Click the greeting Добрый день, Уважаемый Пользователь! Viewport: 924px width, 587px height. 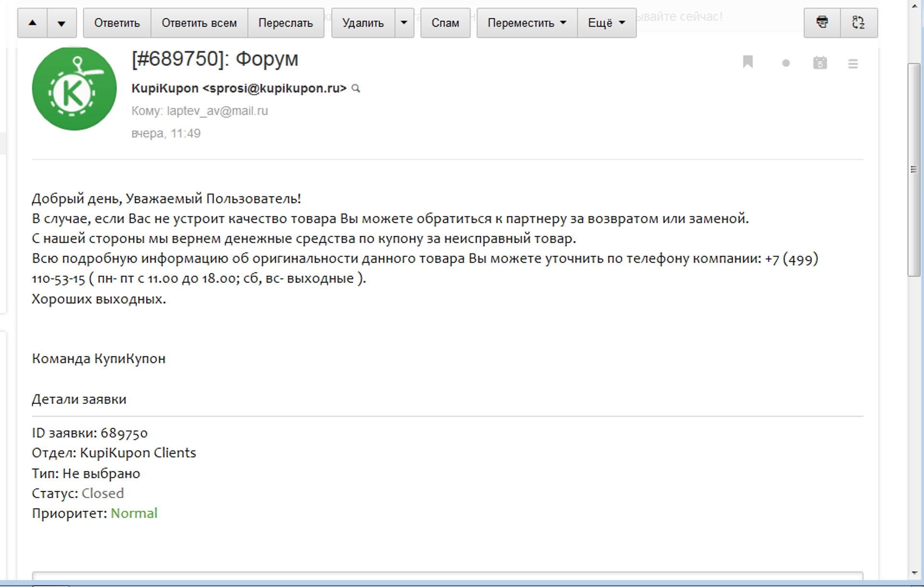point(167,199)
